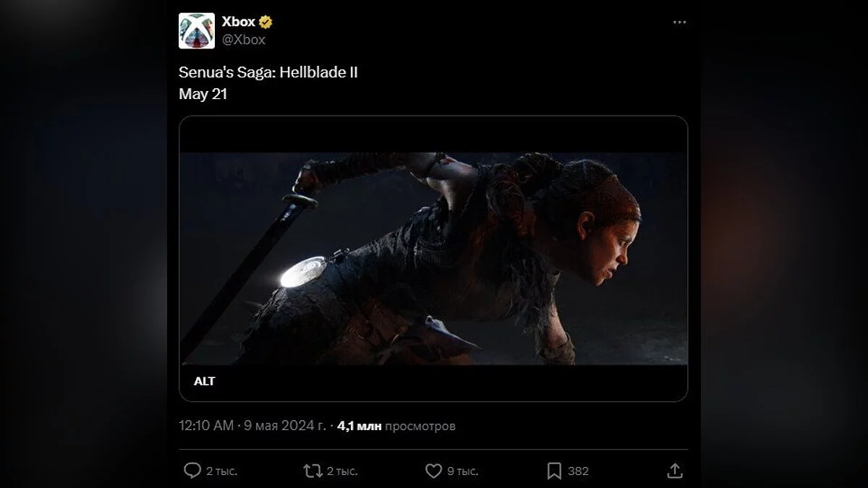Image resolution: width=868 pixels, height=488 pixels.
Task: Open the @Xbox handle link
Action: click(x=244, y=40)
